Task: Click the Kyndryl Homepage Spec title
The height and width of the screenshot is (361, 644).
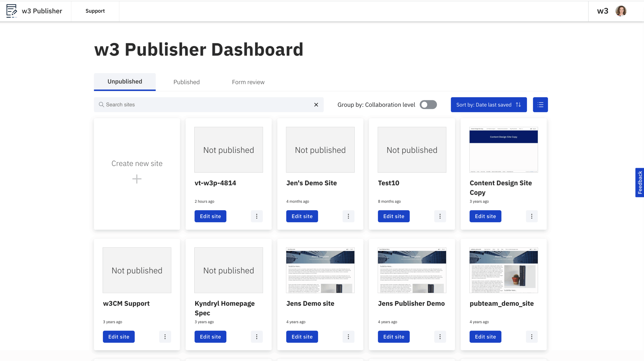Action: point(225,308)
